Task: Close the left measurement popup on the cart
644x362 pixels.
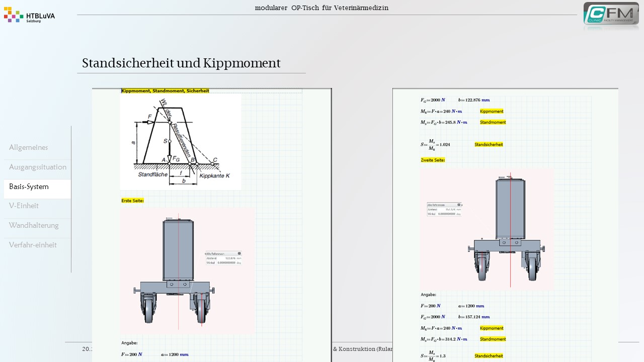Action: coord(239,254)
